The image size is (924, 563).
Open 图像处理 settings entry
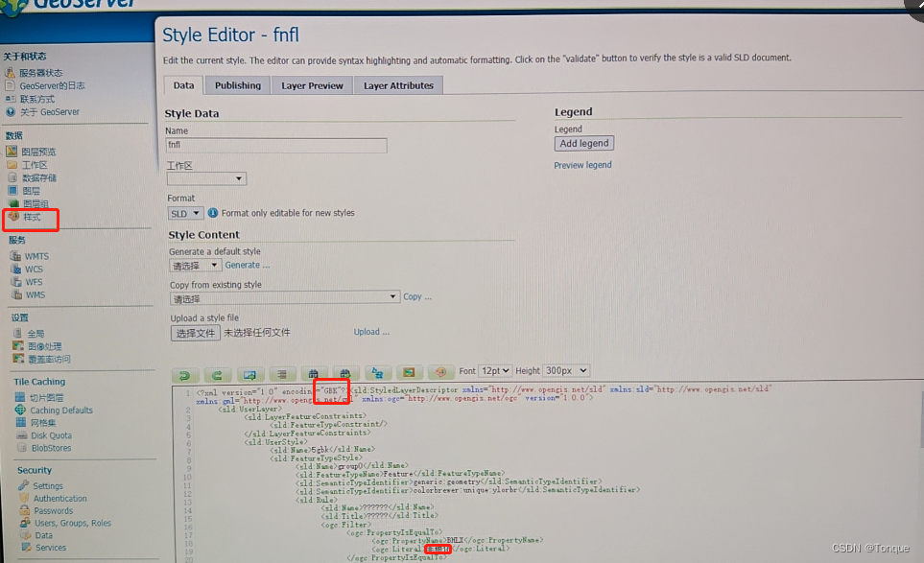pyautogui.click(x=45, y=346)
